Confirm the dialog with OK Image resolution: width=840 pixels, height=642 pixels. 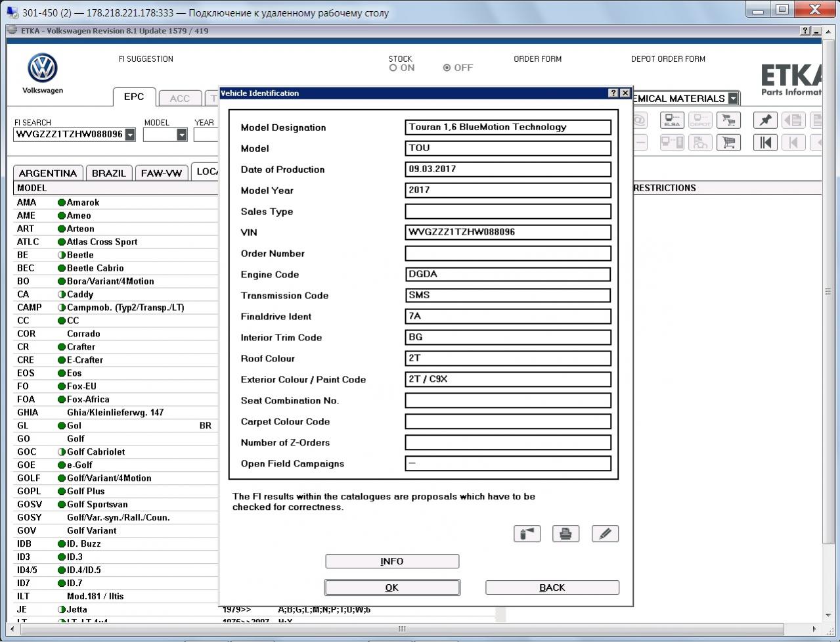pyautogui.click(x=392, y=587)
